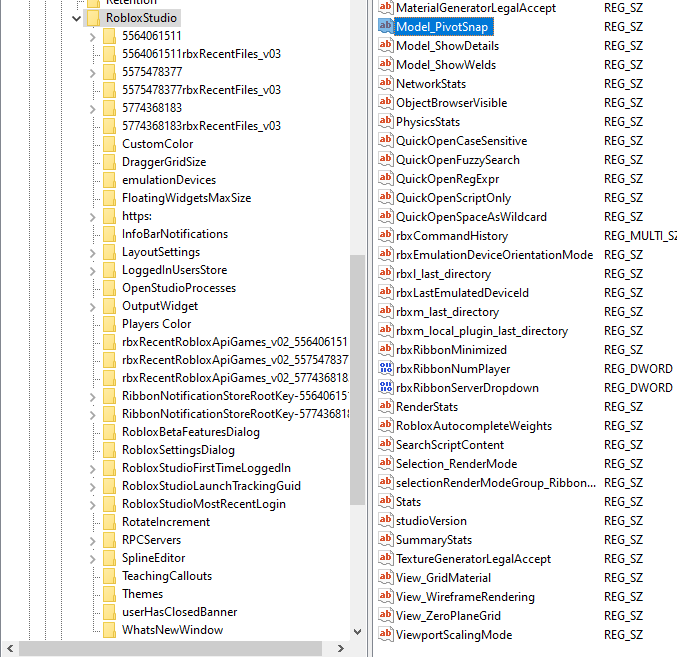
Task: Click the DraggerGridSize folder icon
Action: tap(110, 162)
